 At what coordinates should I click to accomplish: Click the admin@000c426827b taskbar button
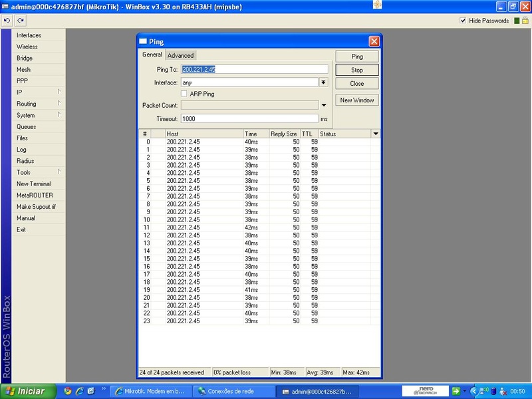coord(317,391)
